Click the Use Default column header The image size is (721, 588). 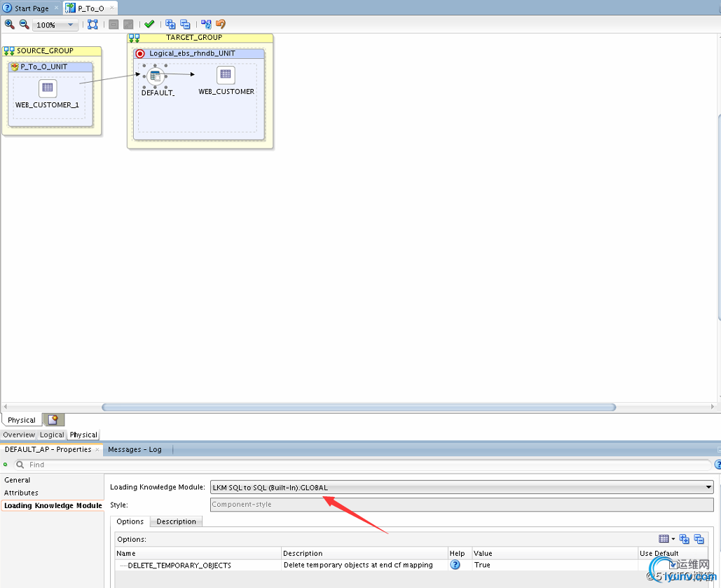673,553
